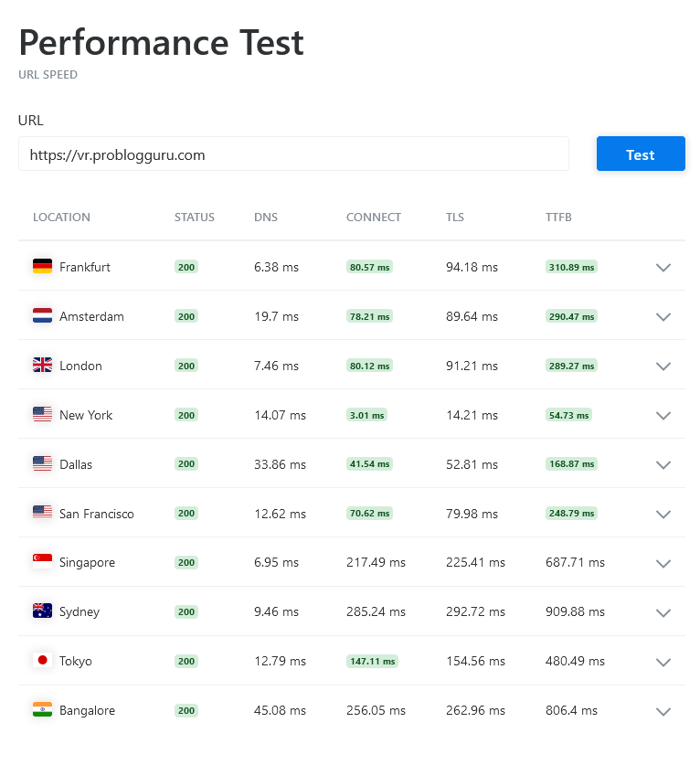Click the London UK flag icon
700x765 pixels.
pyautogui.click(x=42, y=366)
